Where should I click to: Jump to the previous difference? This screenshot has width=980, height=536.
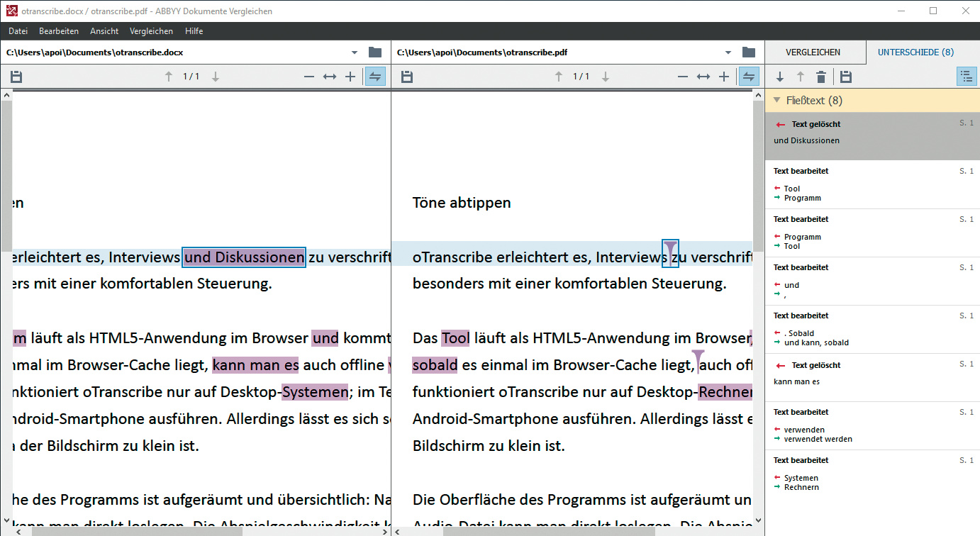(800, 77)
